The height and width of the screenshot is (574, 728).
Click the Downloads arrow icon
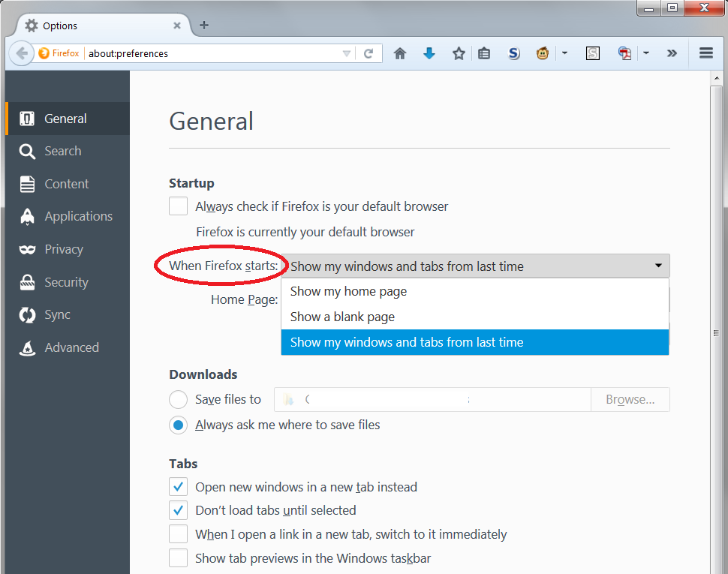pyautogui.click(x=429, y=53)
